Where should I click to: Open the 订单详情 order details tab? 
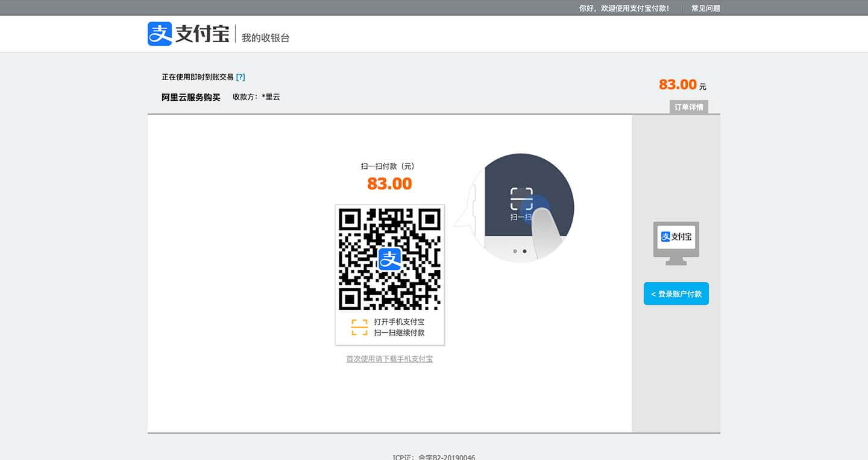point(688,107)
